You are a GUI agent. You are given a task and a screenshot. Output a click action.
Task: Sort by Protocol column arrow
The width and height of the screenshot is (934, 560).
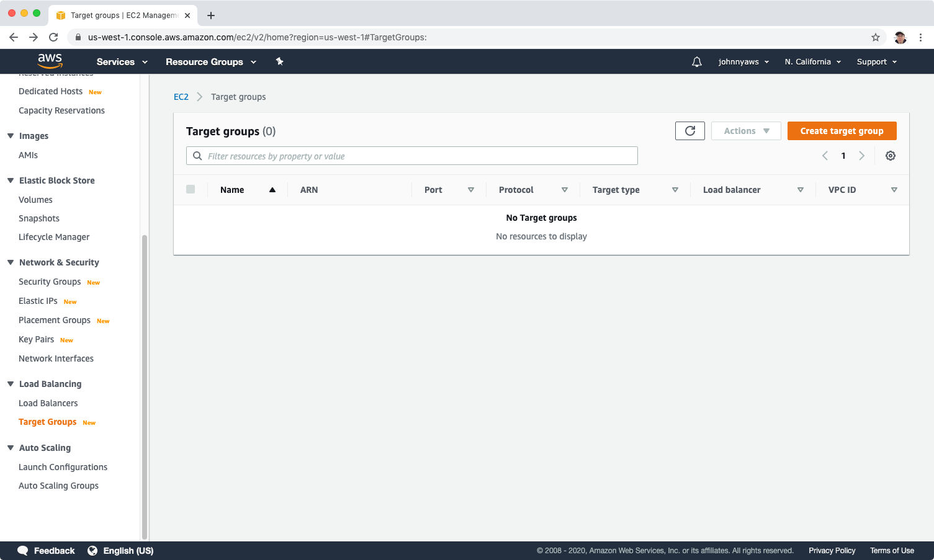click(x=565, y=190)
